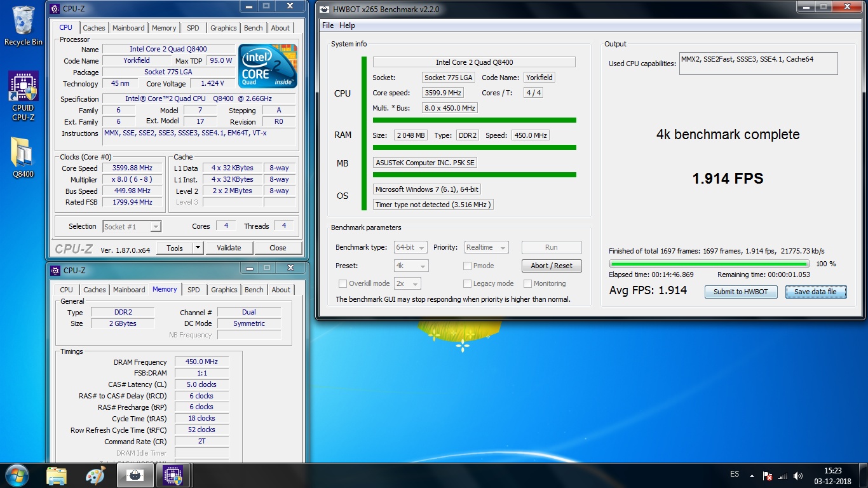
Task: Click the volume speaker tray icon
Action: point(798,476)
